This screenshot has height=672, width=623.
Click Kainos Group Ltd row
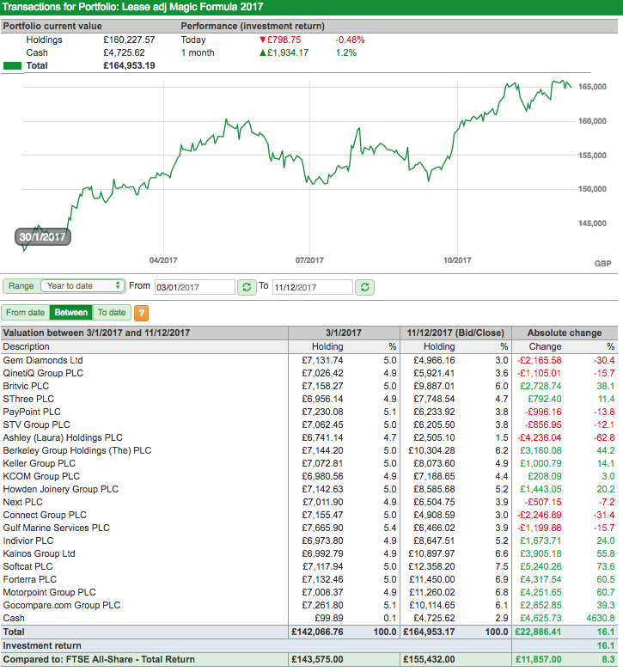click(309, 553)
